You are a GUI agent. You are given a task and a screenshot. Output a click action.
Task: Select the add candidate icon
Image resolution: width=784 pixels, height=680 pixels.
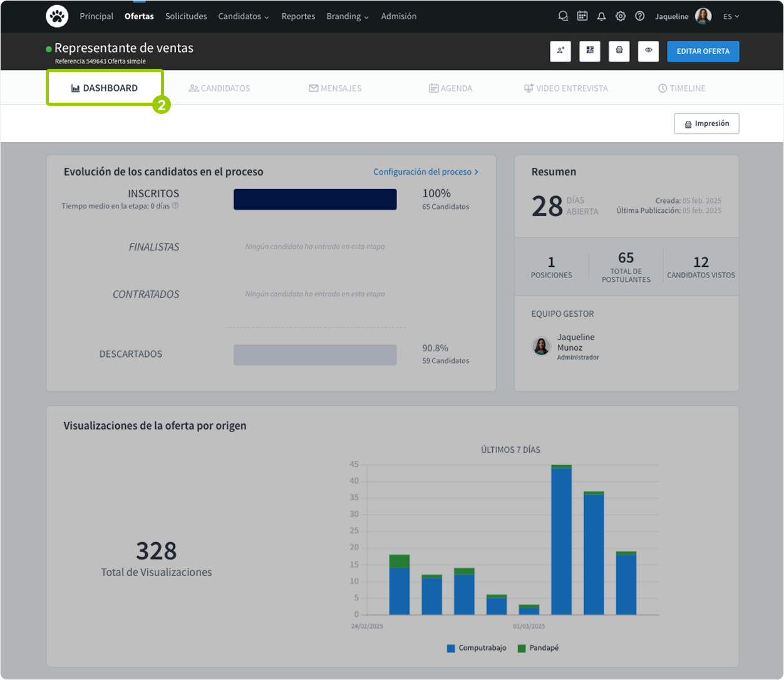(560, 51)
